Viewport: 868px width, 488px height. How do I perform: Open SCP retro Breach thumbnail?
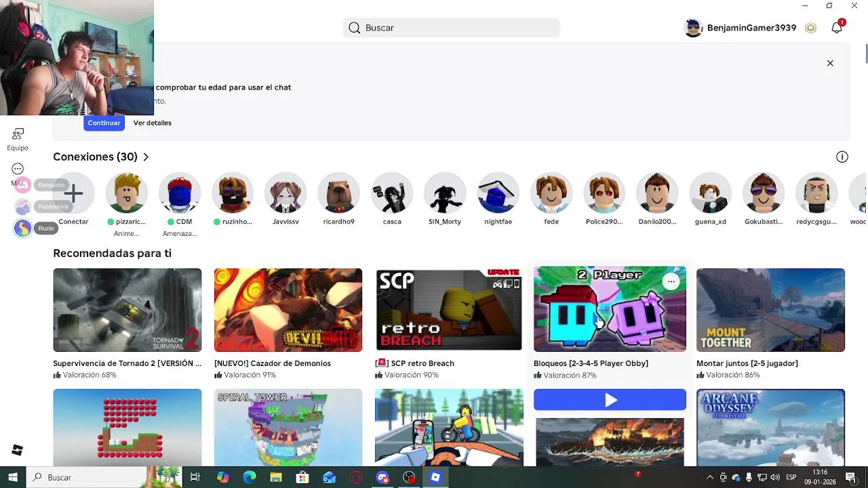[449, 310]
